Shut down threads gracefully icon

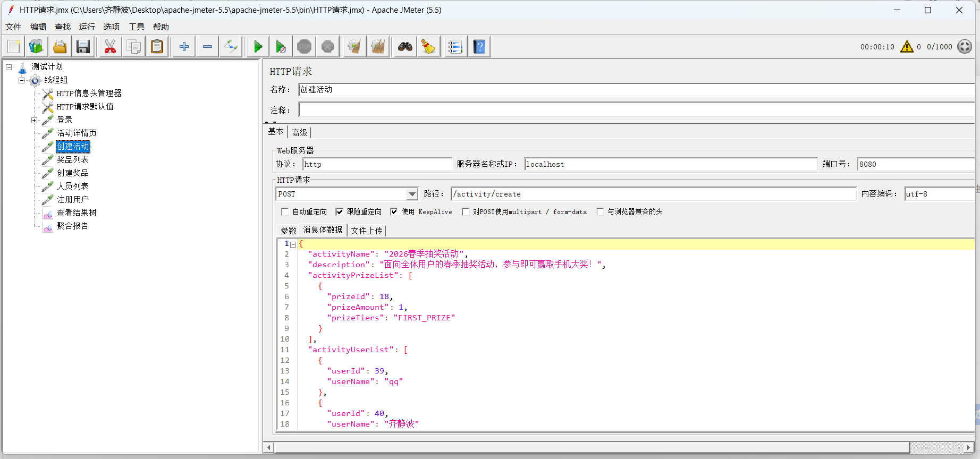click(328, 47)
